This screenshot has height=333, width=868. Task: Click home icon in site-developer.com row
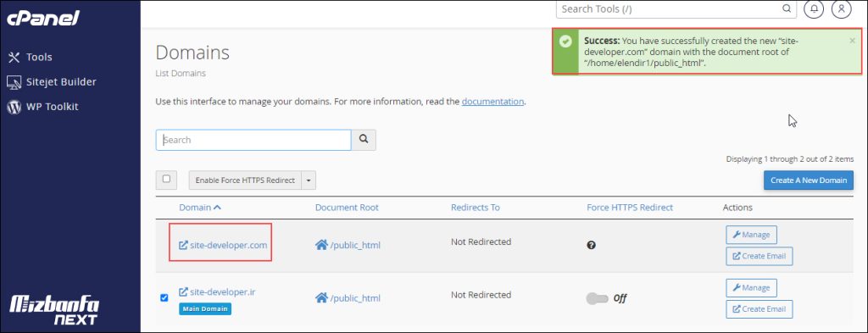(x=321, y=245)
